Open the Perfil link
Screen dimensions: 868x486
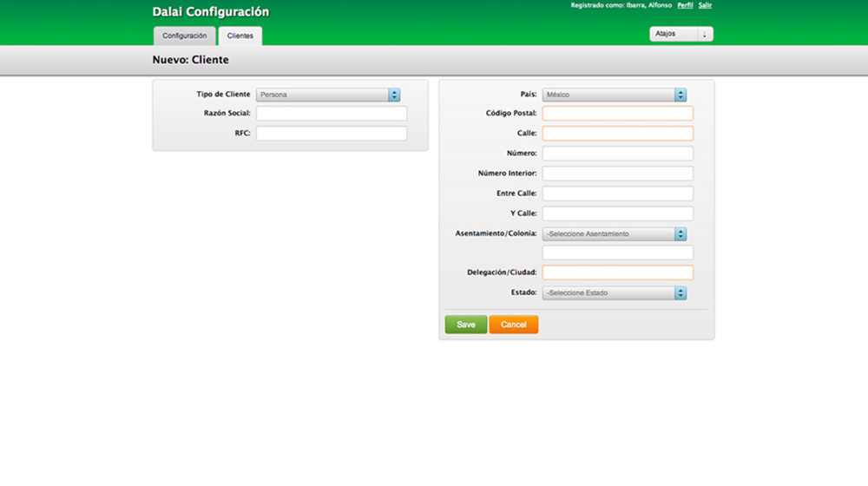coord(685,5)
